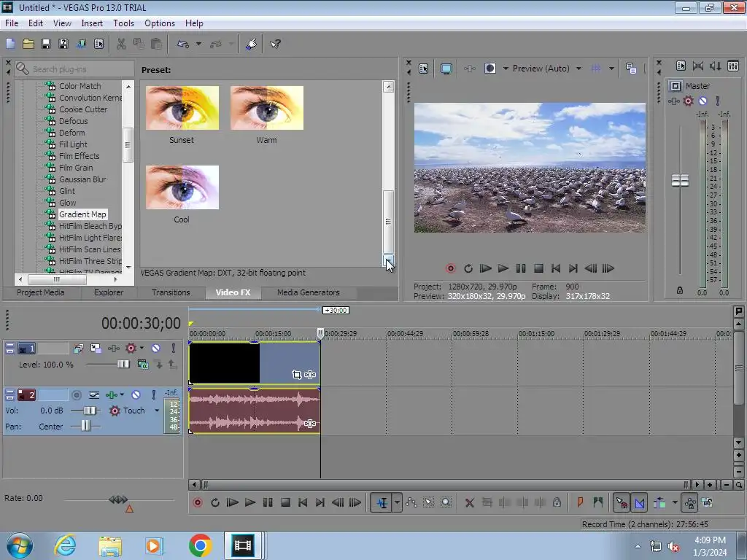Select the Zoom Edit tool magnifier icon

pos(446,502)
